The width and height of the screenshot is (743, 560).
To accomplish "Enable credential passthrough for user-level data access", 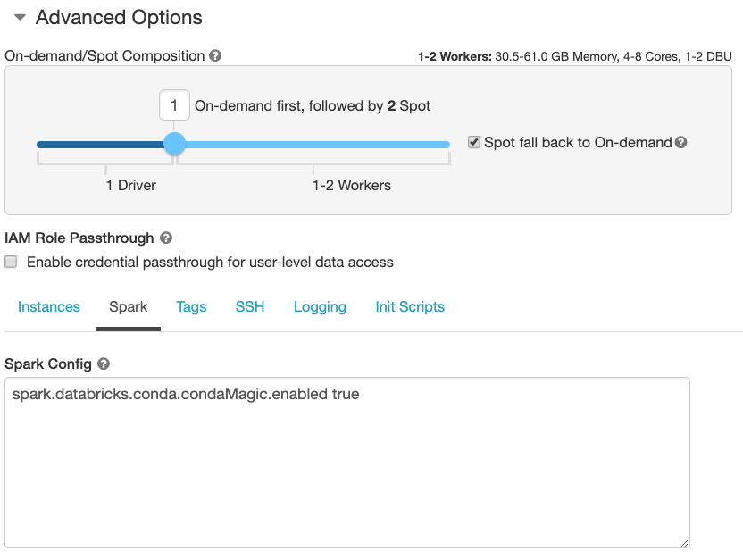I will pyautogui.click(x=11, y=263).
